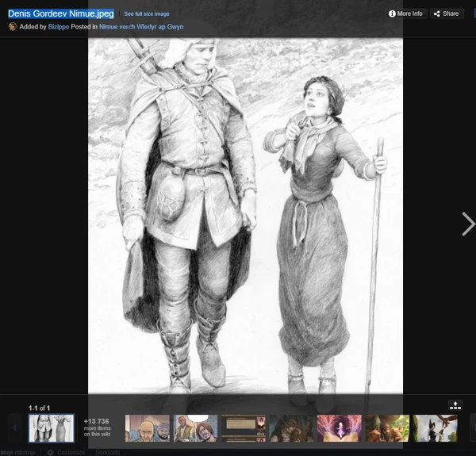Click the Customize gear icon
Screen dimensions: 476x456
[51, 452]
